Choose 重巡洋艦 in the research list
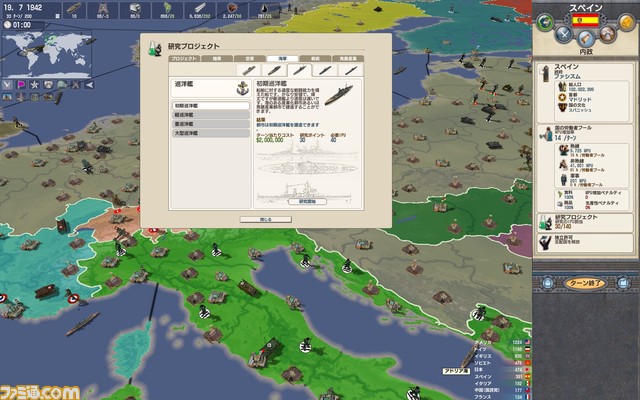 (x=211, y=124)
